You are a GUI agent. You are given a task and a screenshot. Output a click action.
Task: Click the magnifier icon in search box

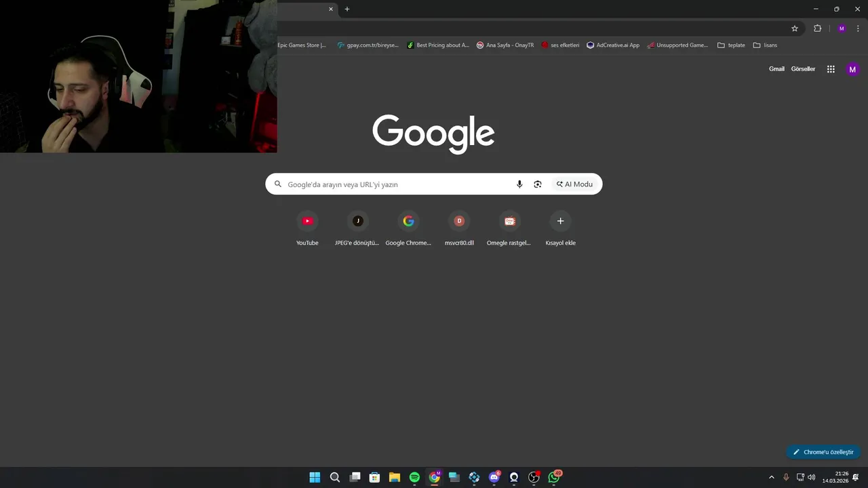[x=278, y=184]
